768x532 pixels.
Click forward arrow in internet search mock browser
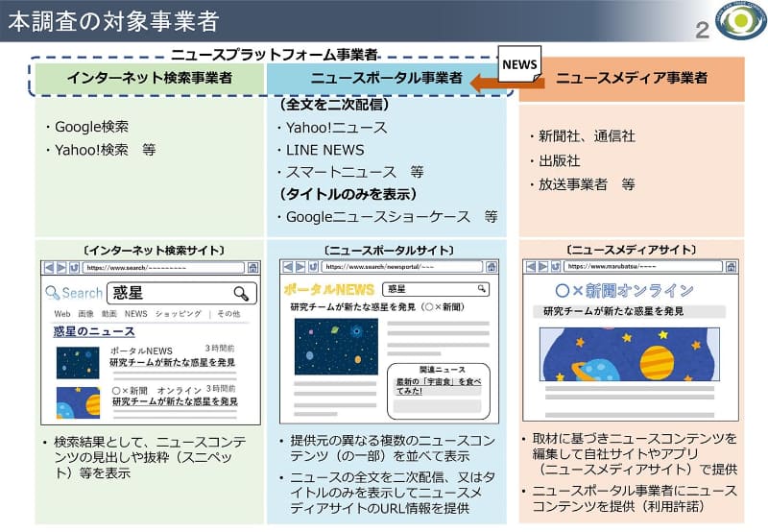[61, 268]
